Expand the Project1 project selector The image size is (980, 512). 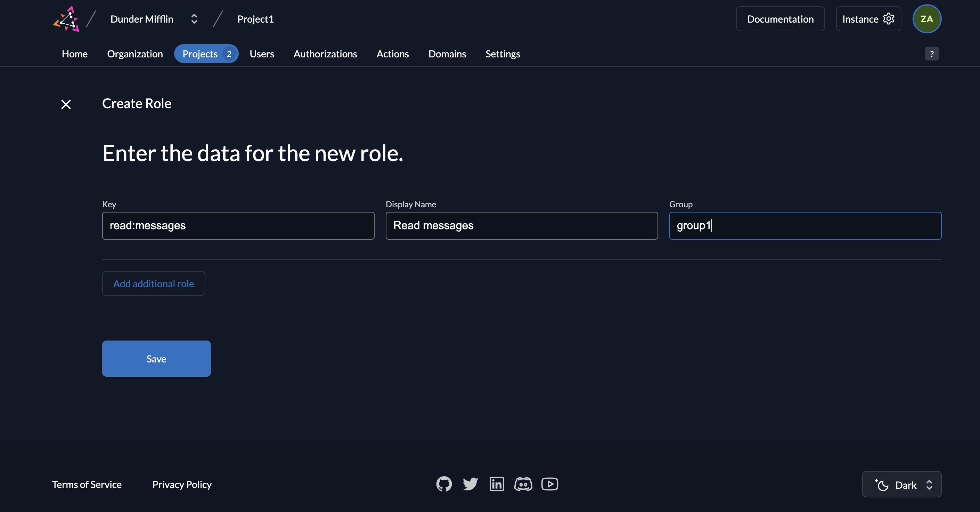coord(255,19)
